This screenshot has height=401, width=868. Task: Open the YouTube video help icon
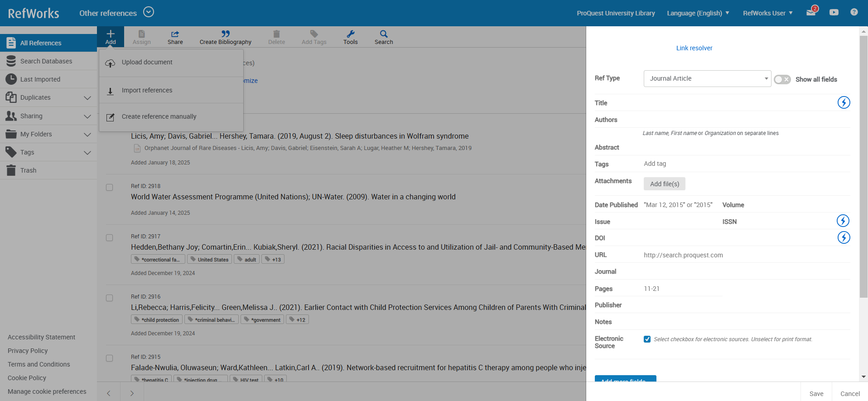834,12
